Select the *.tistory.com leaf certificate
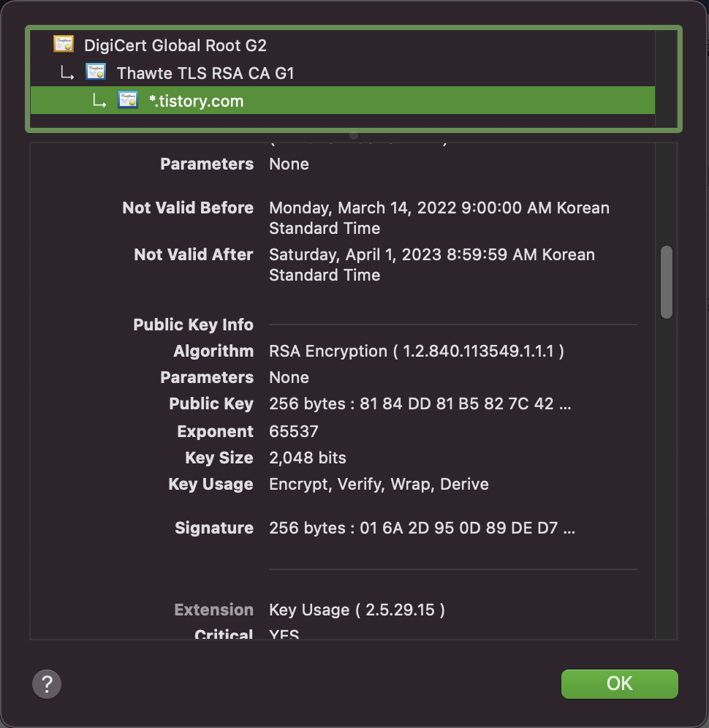The width and height of the screenshot is (709, 728). [x=343, y=100]
